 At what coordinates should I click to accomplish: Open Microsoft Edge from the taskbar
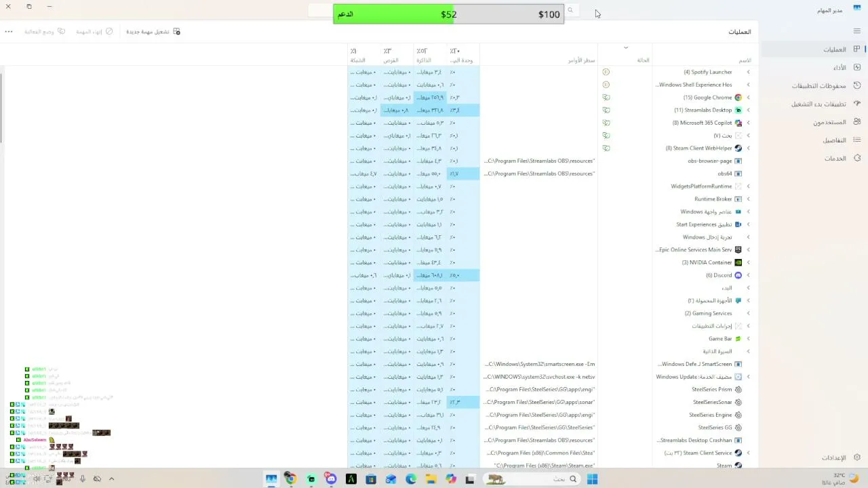[411, 479]
